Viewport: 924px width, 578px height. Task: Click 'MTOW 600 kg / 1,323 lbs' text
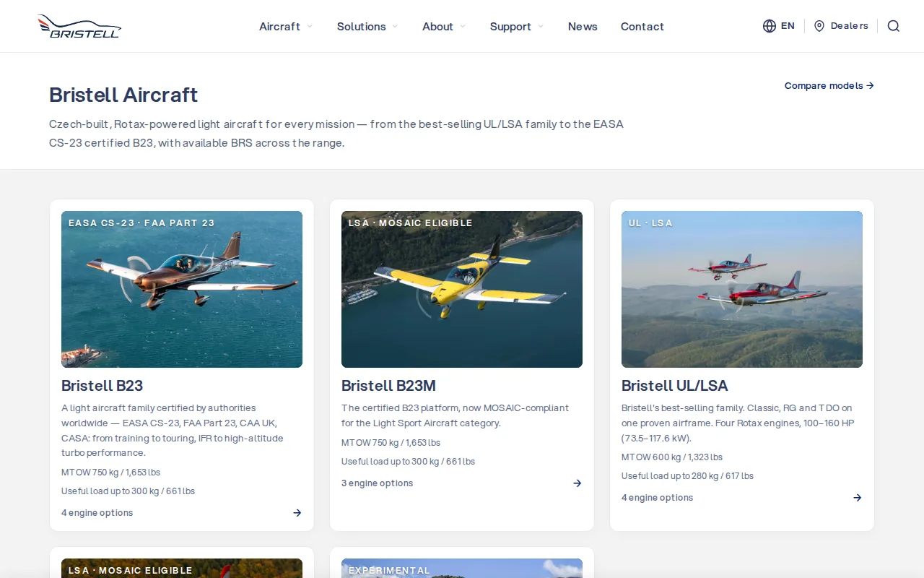click(672, 457)
